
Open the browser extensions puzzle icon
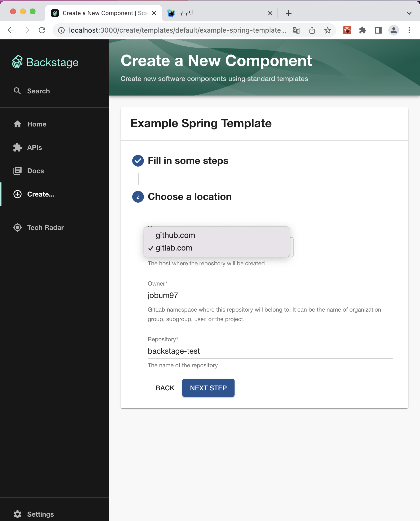(363, 30)
